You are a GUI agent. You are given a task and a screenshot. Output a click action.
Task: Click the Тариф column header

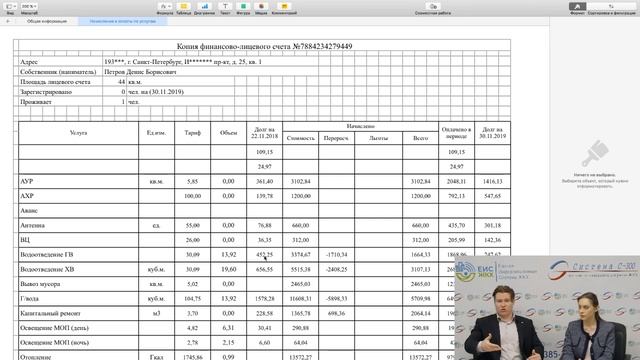point(193,133)
